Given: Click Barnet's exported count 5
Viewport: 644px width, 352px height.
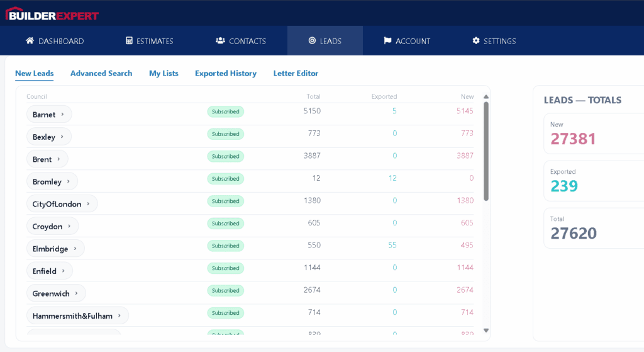Looking at the screenshot, I should click(394, 111).
